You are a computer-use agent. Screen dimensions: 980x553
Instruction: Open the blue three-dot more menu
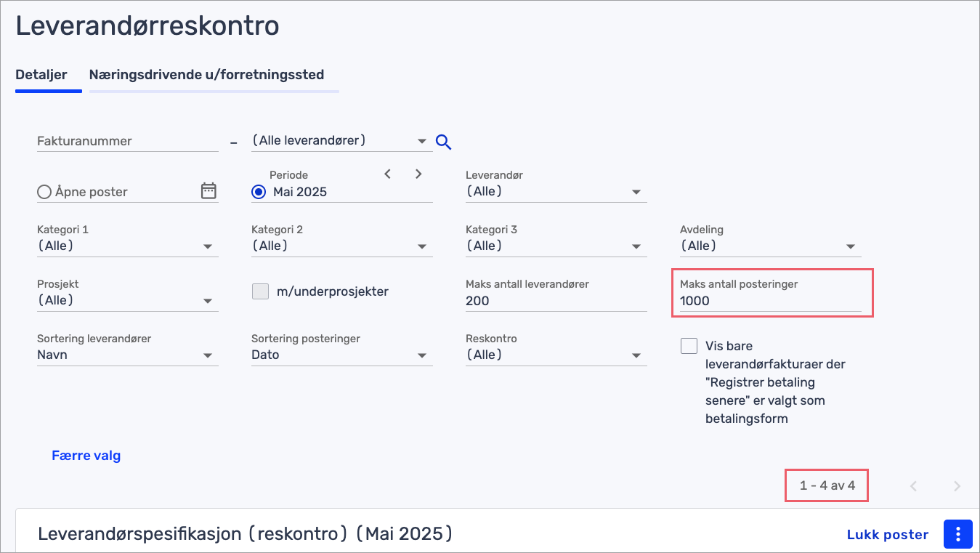958,534
